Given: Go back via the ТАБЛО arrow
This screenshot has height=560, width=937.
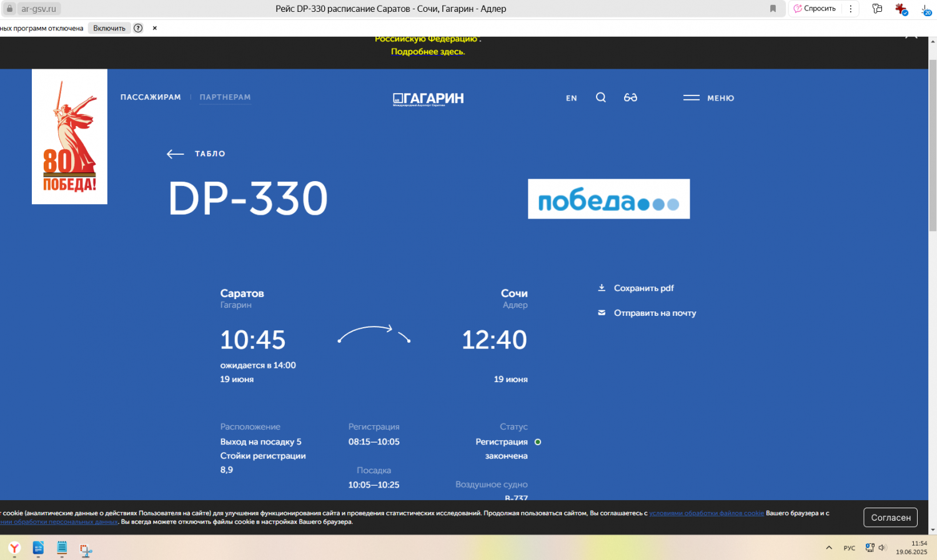Looking at the screenshot, I should (x=196, y=154).
